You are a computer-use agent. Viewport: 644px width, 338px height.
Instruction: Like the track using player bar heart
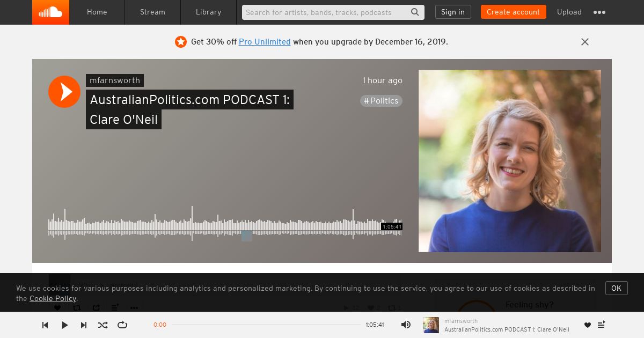pos(588,325)
